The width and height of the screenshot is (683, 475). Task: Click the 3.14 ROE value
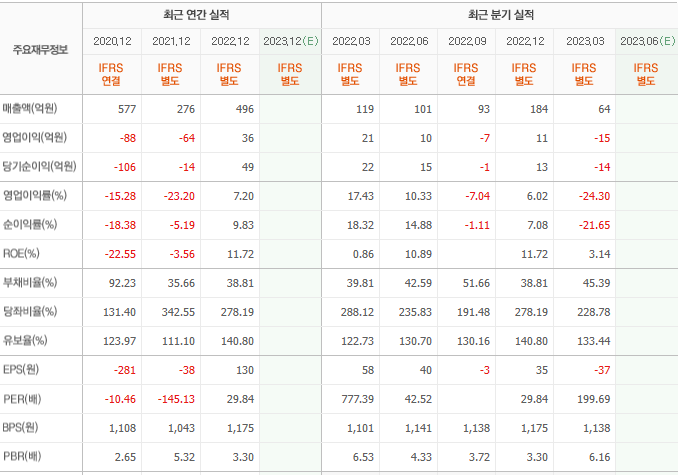(x=600, y=254)
